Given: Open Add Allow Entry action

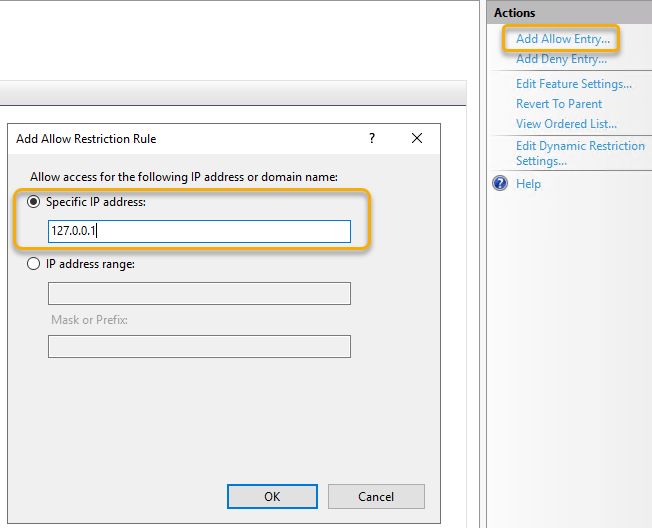Looking at the screenshot, I should coord(563,39).
